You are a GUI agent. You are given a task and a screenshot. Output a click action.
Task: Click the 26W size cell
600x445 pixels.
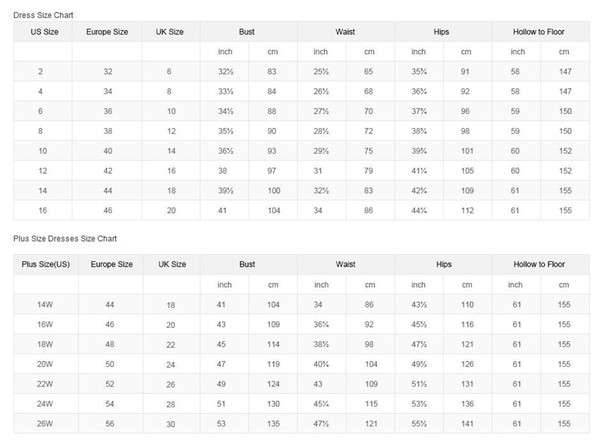click(45, 424)
